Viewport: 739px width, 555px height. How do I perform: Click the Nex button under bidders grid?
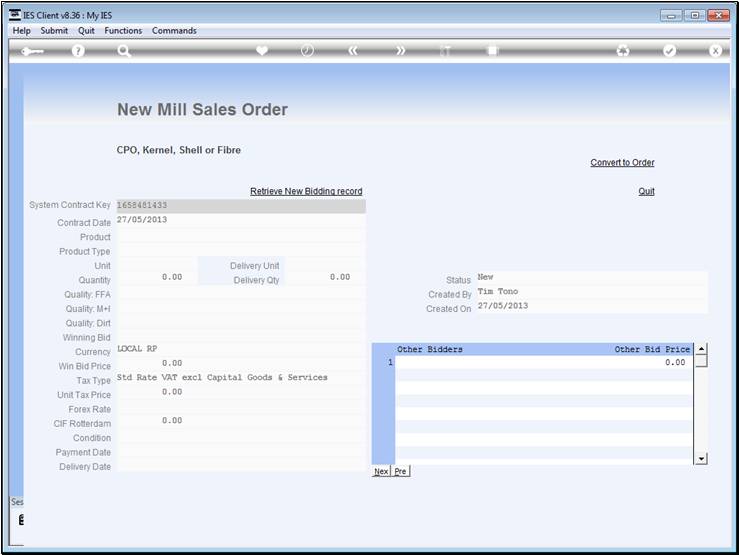coord(381,471)
